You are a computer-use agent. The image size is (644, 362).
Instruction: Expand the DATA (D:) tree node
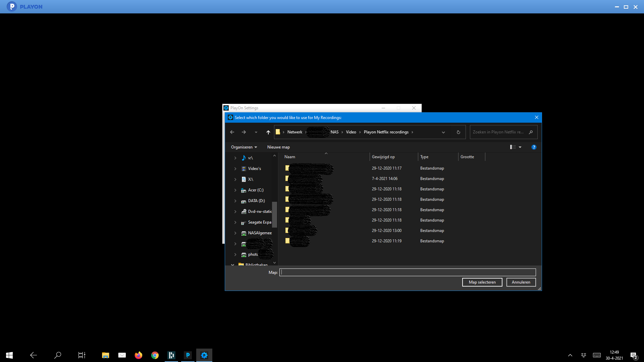[x=235, y=201]
